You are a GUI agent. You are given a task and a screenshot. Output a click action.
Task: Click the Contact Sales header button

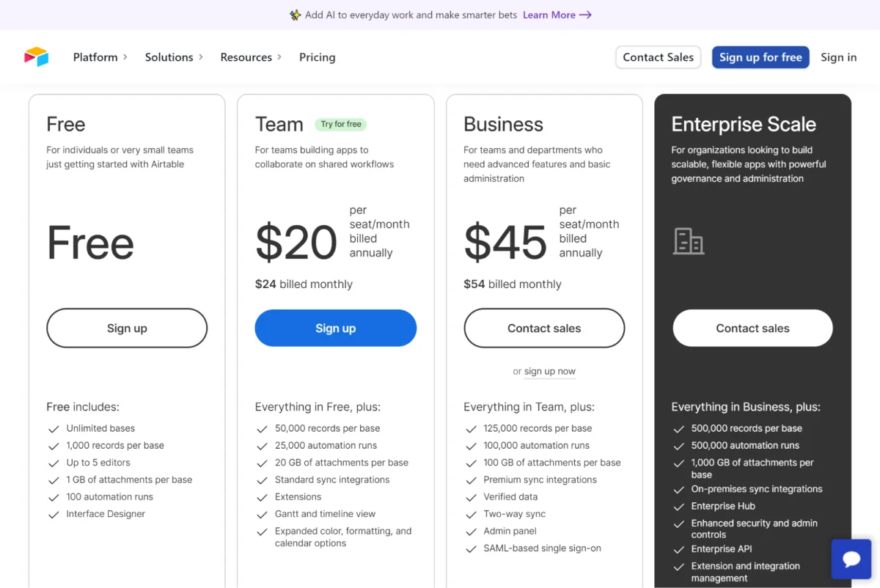click(659, 57)
